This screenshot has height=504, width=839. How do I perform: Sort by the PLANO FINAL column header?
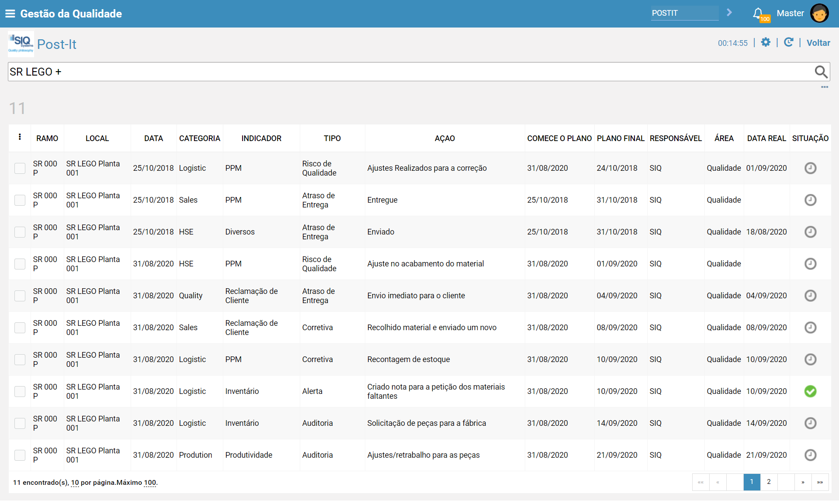pyautogui.click(x=621, y=138)
